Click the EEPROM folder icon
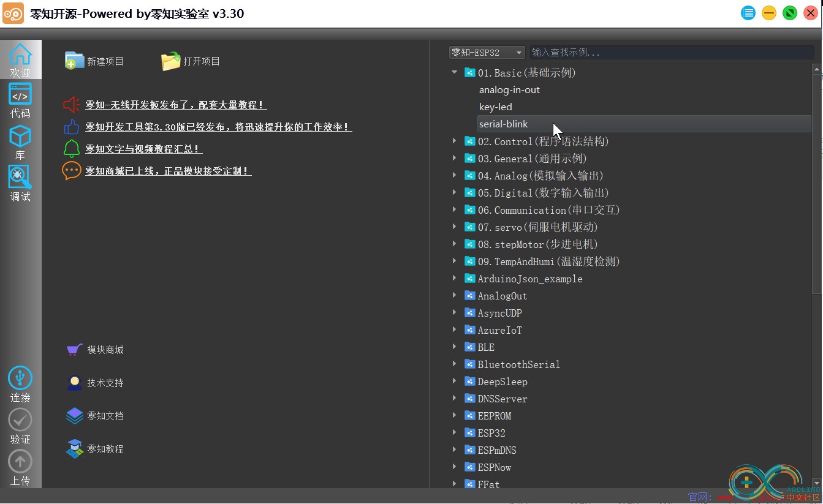 click(x=470, y=416)
